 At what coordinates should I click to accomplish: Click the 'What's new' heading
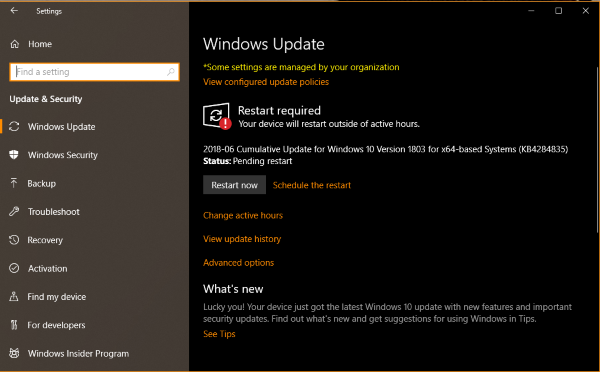pyautogui.click(x=233, y=289)
